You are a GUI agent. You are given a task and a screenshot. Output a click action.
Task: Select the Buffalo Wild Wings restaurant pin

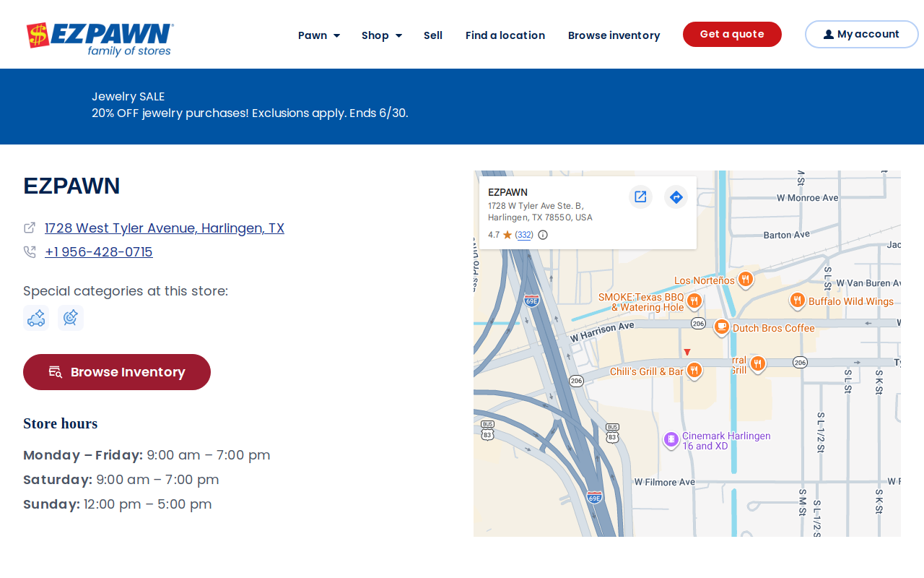(x=797, y=300)
